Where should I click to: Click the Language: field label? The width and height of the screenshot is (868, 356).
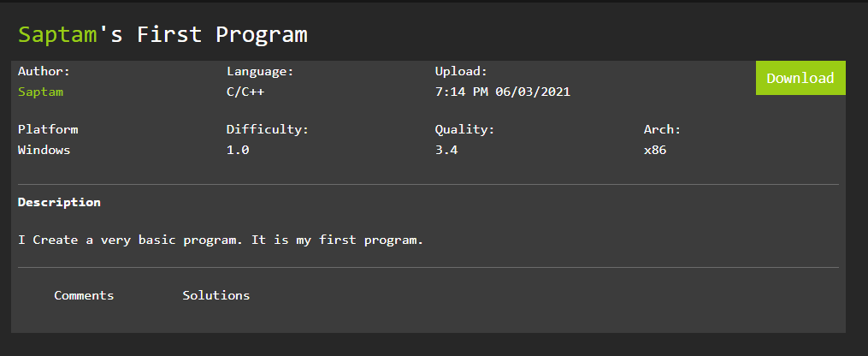(260, 71)
